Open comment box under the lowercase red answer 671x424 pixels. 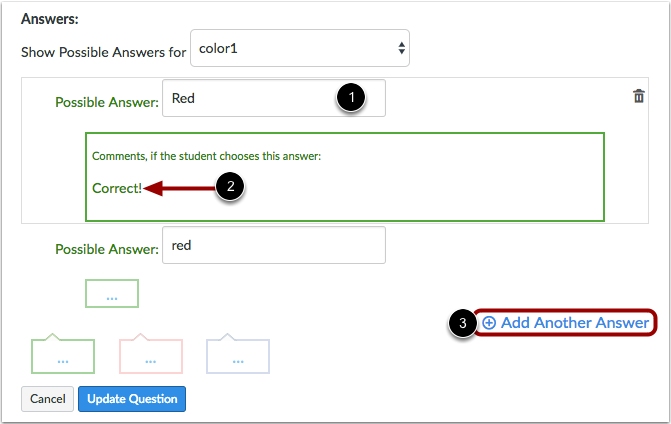click(x=112, y=294)
